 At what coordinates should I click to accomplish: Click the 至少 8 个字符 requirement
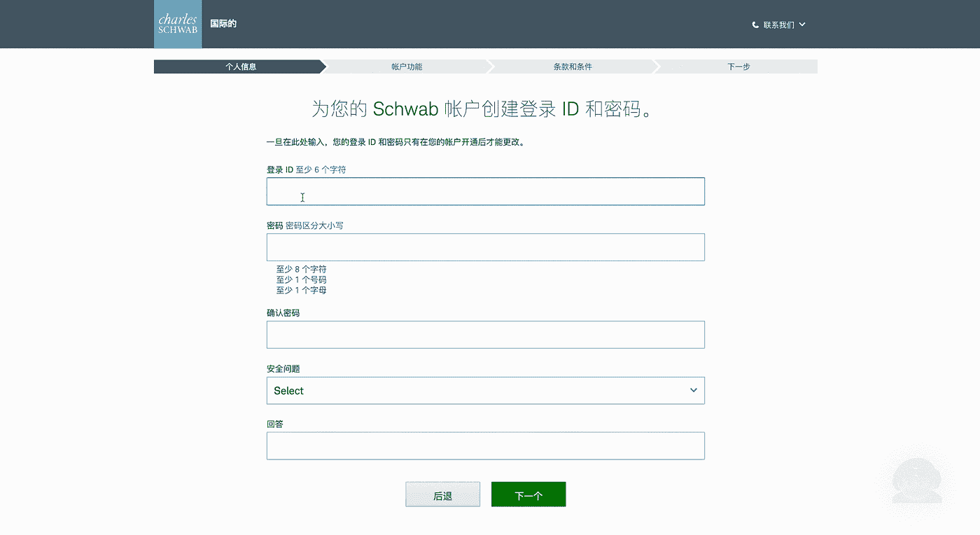pyautogui.click(x=302, y=269)
